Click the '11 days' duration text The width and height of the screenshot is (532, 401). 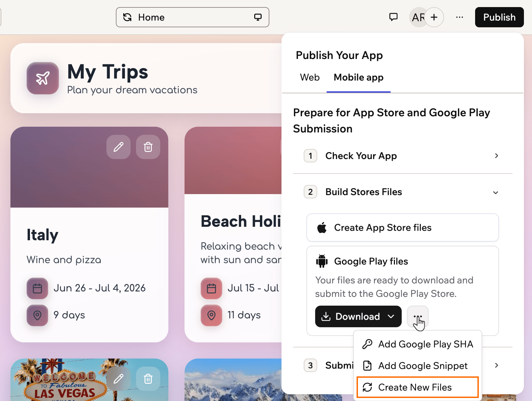point(244,315)
